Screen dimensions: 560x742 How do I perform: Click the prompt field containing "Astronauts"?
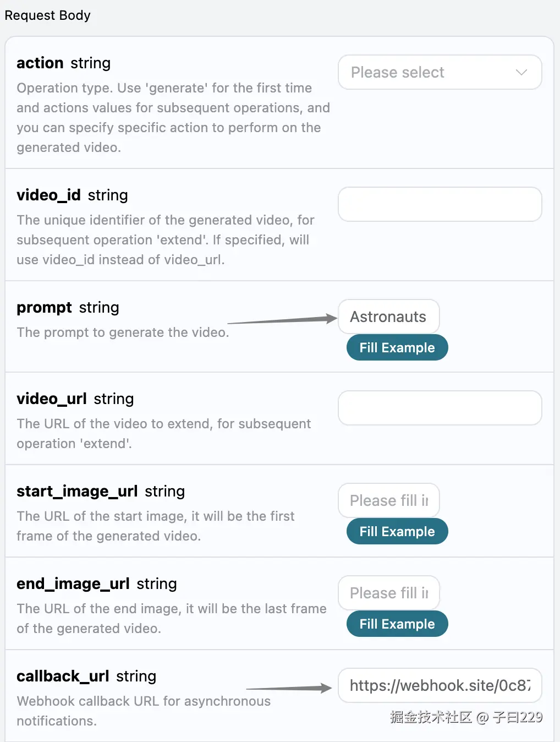coord(388,317)
